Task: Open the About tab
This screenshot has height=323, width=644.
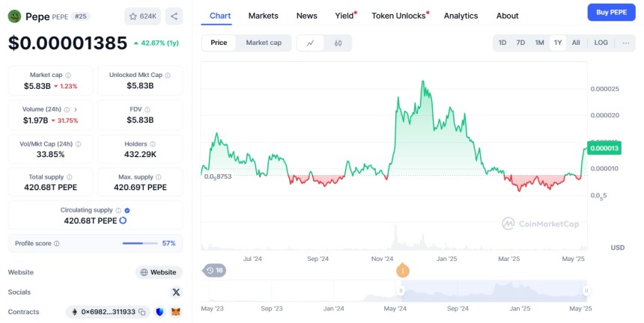Action: click(507, 16)
